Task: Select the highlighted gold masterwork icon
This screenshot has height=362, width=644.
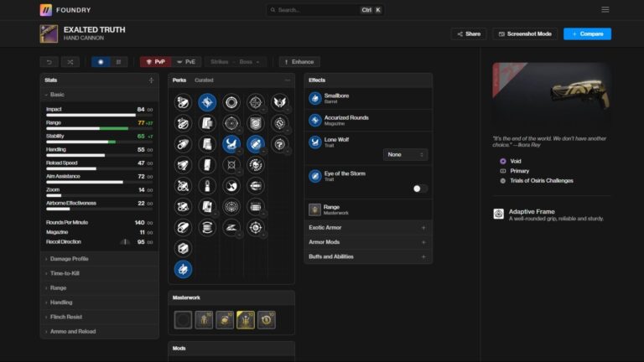Action: tap(245, 319)
